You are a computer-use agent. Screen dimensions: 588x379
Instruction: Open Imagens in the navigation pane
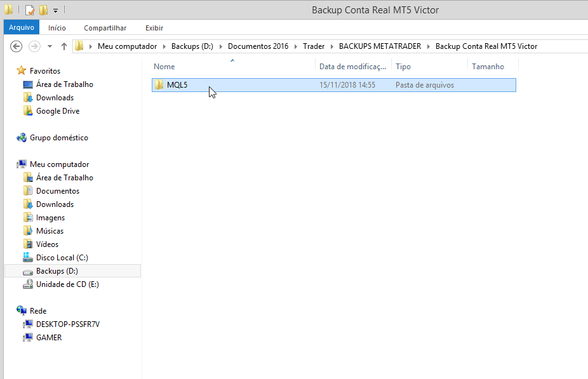50,218
